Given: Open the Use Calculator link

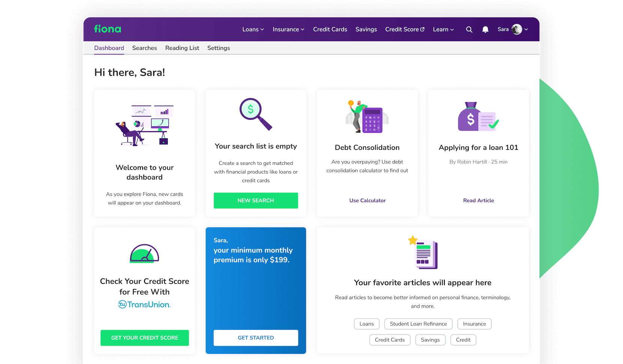Looking at the screenshot, I should 367,201.
